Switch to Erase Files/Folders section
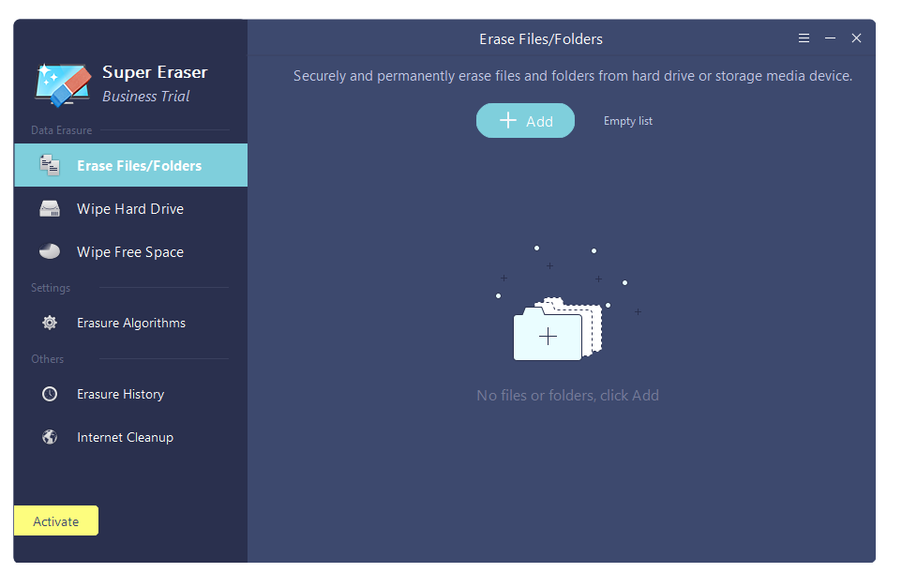This screenshot has height=588, width=917. 139,166
